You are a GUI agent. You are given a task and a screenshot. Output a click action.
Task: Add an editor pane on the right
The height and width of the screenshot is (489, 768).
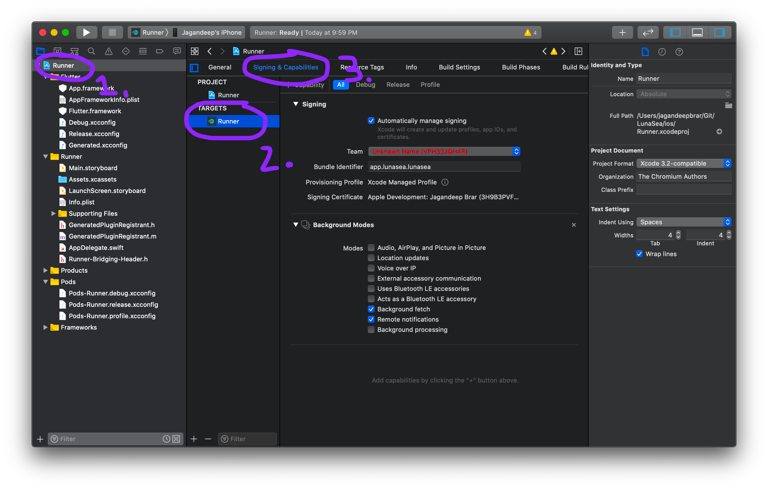tap(578, 51)
